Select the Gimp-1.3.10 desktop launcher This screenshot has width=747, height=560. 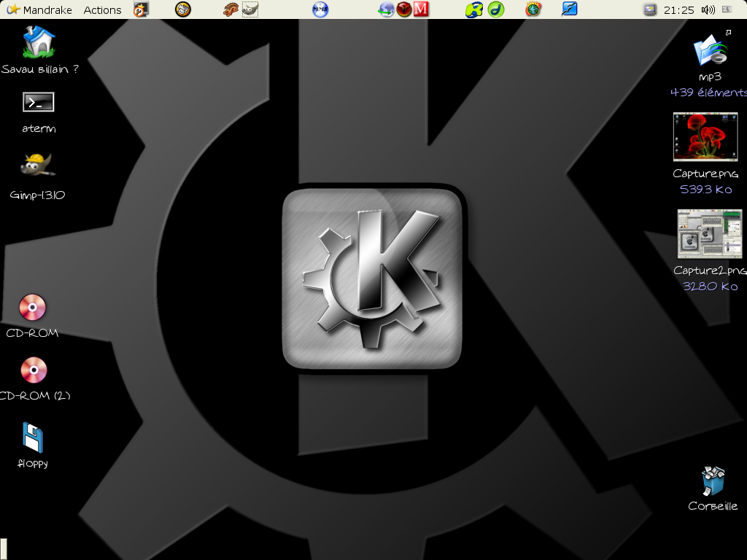pos(38,165)
